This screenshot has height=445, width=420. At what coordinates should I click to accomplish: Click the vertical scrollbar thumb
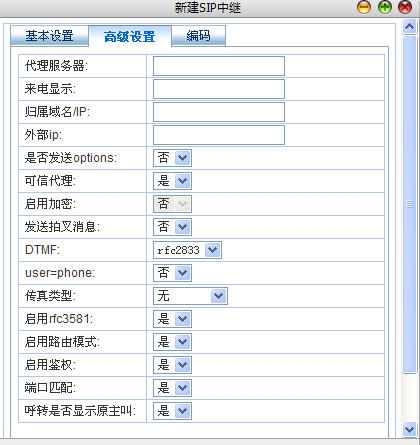pyautogui.click(x=409, y=204)
